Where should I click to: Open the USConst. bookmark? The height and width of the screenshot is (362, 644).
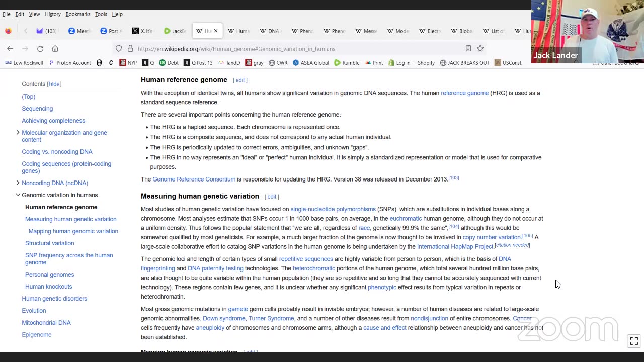[x=509, y=63]
